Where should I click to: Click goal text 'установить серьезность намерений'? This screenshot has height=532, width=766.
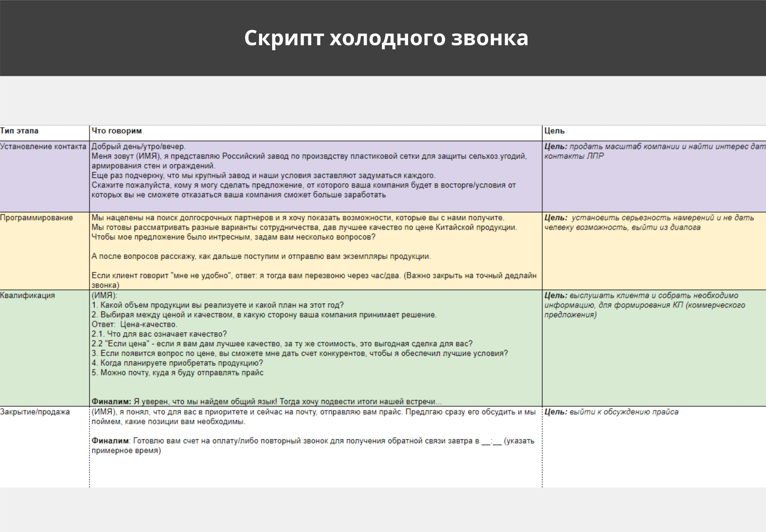click(x=643, y=218)
